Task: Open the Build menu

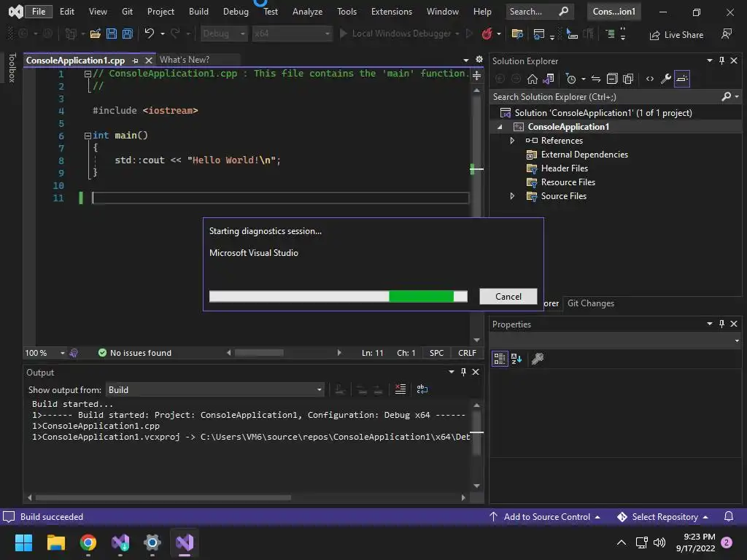Action: coord(198,12)
